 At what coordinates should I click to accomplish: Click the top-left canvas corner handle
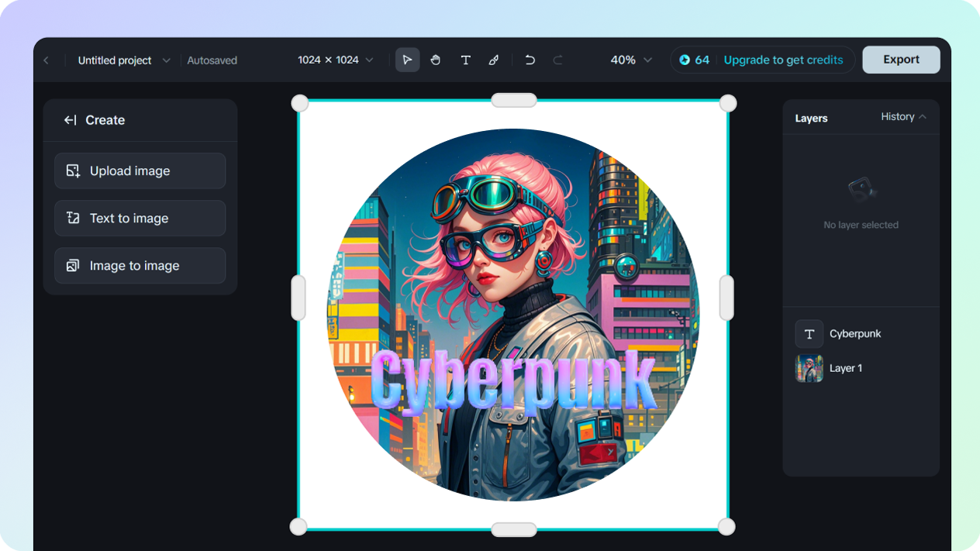[299, 103]
